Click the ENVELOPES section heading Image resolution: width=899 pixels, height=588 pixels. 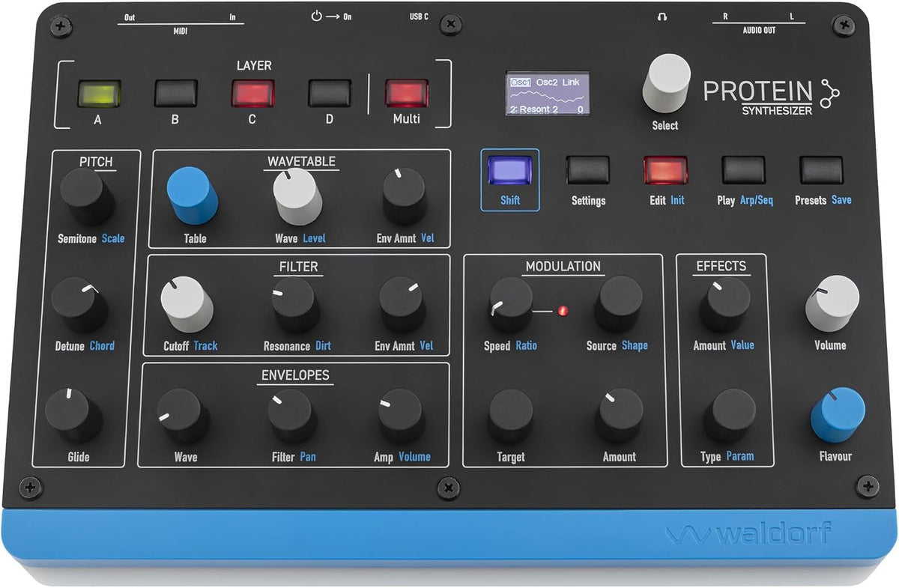pyautogui.click(x=294, y=375)
